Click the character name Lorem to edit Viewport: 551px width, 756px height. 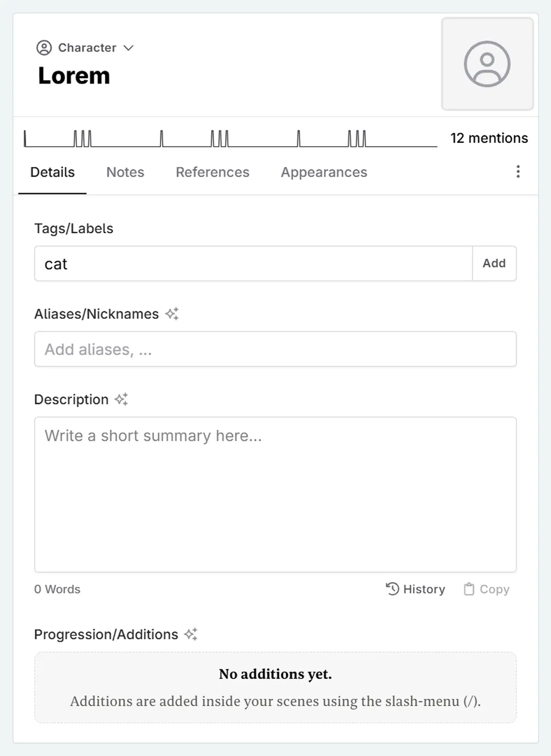pyautogui.click(x=73, y=75)
